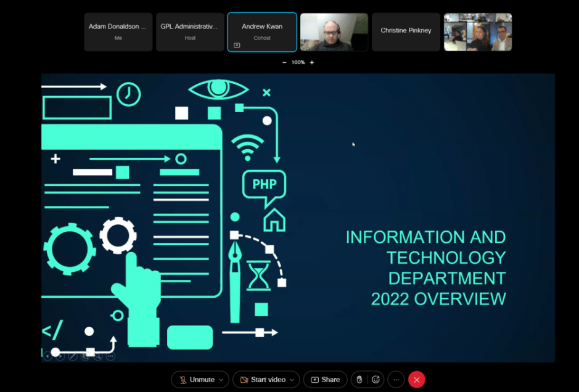Image resolution: width=579 pixels, height=392 pixels.
Task: Open audio options arrow beside Unmute
Action: 222,380
